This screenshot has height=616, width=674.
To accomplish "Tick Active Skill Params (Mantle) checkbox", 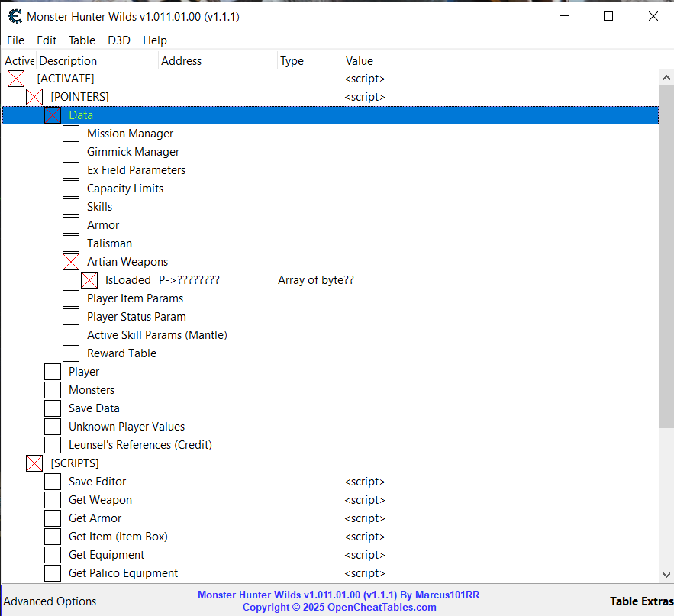I will click(71, 335).
